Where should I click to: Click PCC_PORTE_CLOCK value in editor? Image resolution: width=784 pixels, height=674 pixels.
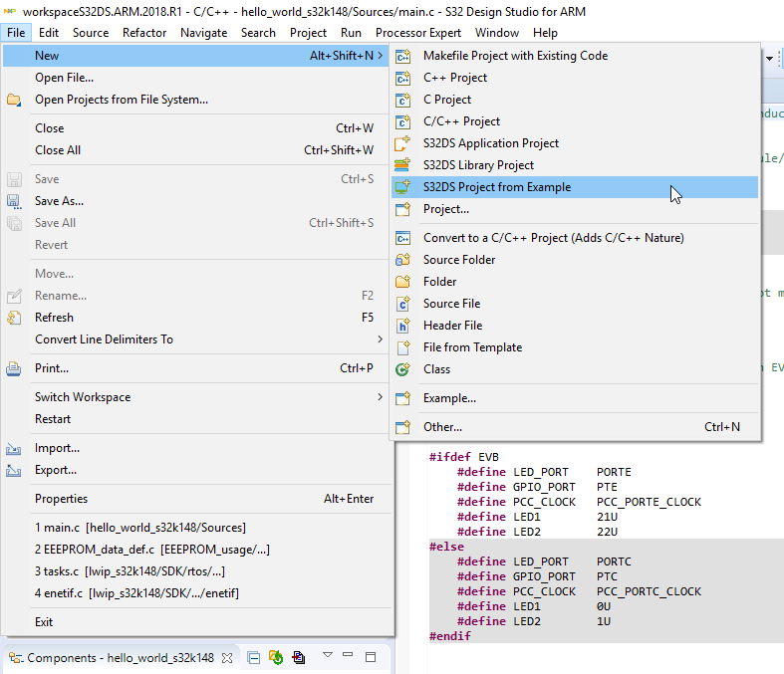coord(649,502)
